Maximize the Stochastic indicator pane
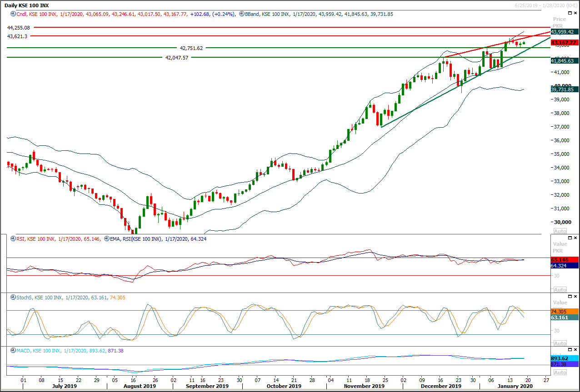 [x=570, y=297]
